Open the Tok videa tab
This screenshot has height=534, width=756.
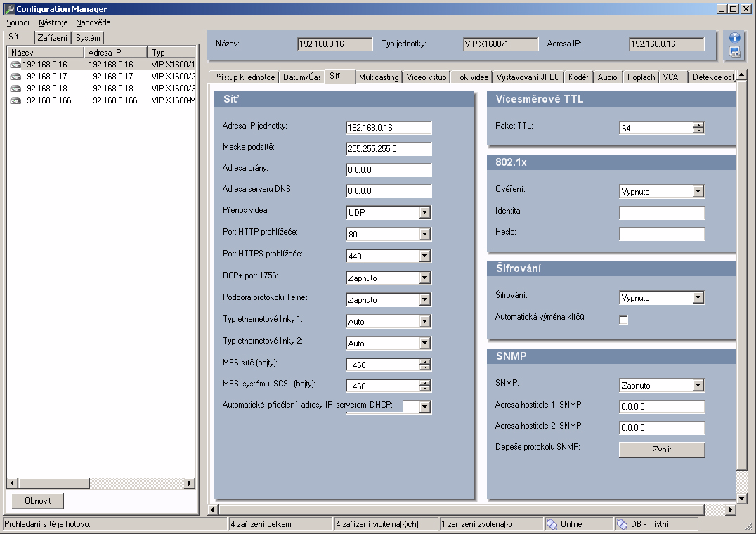click(x=471, y=77)
